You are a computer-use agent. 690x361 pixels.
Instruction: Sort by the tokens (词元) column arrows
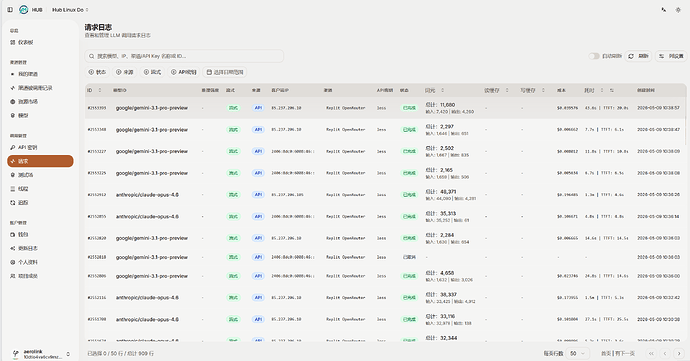coord(443,90)
